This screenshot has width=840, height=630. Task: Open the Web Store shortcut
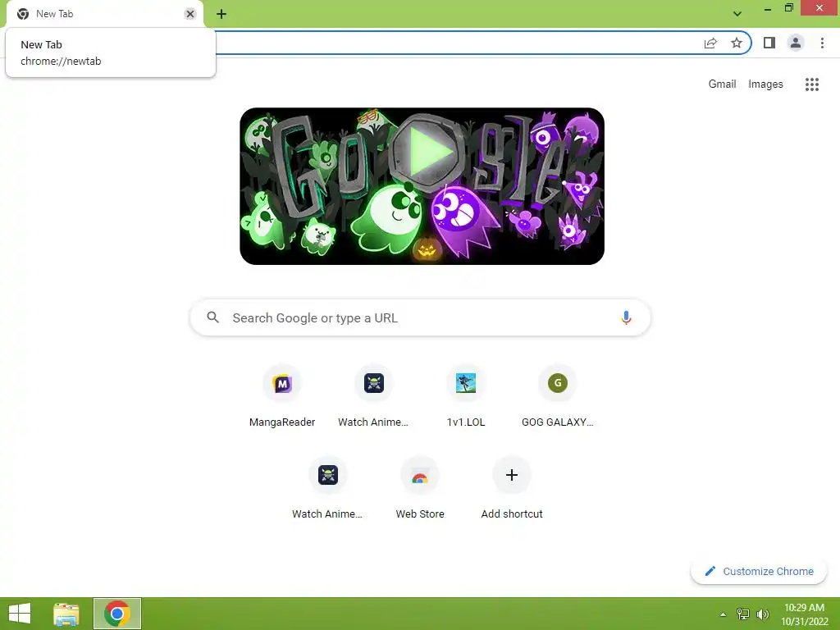tap(420, 488)
